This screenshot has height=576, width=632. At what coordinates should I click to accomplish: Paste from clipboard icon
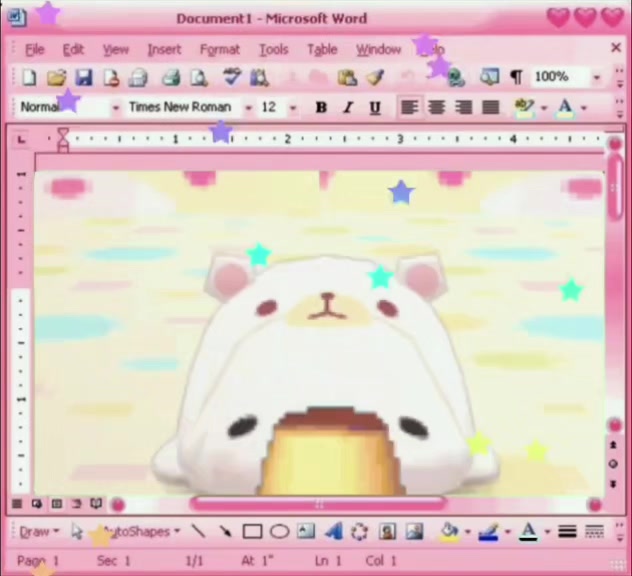pyautogui.click(x=347, y=77)
